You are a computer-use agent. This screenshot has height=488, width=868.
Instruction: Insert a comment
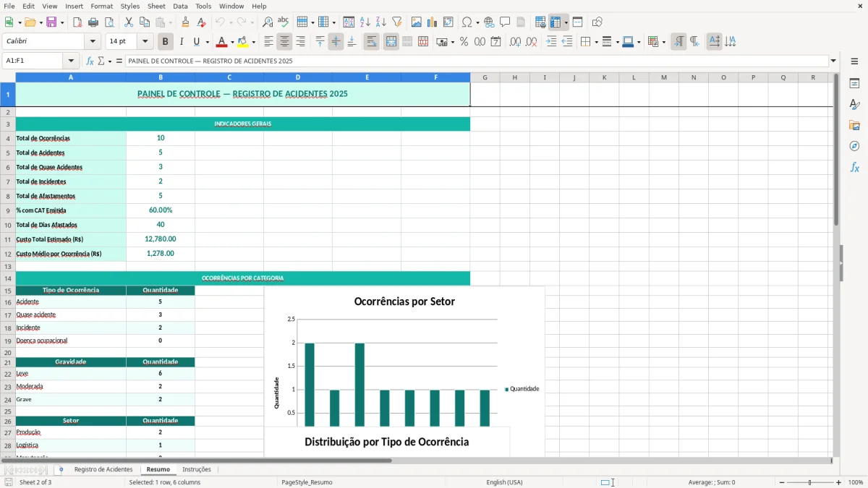(505, 22)
